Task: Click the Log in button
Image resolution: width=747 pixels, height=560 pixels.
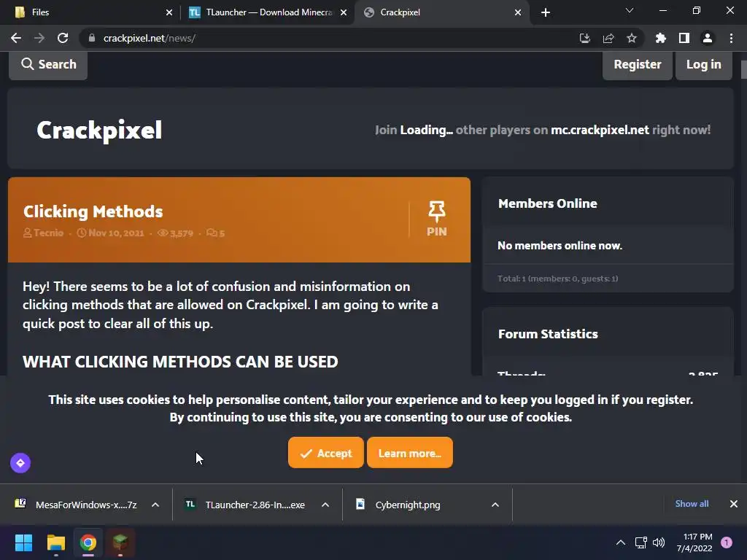Action: [x=703, y=64]
